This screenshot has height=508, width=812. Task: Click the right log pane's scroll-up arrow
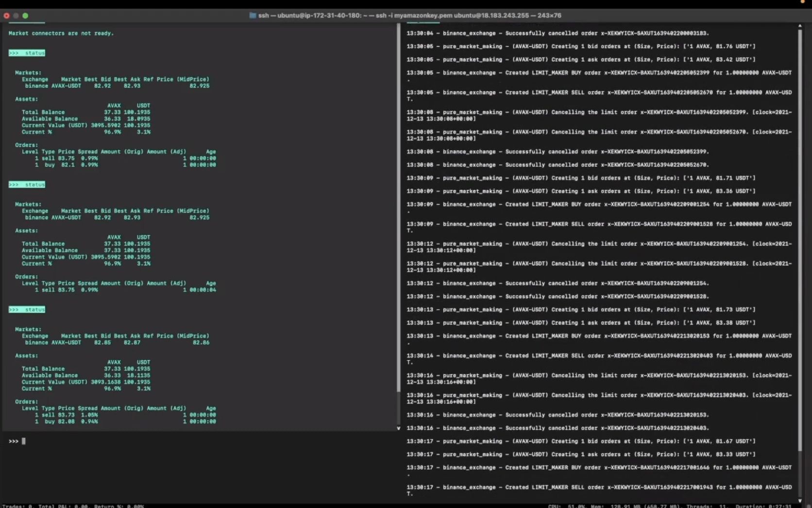point(800,26)
